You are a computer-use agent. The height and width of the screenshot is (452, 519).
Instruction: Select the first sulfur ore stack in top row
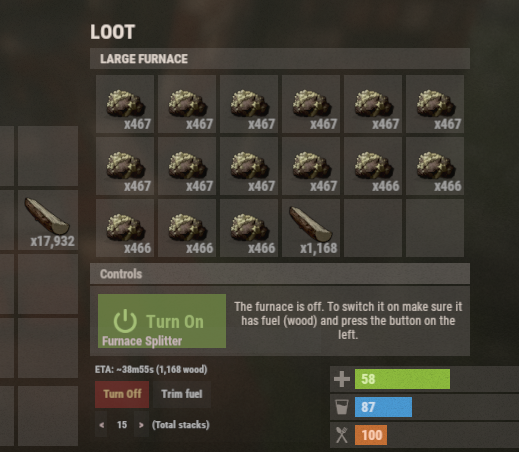[x=125, y=104]
